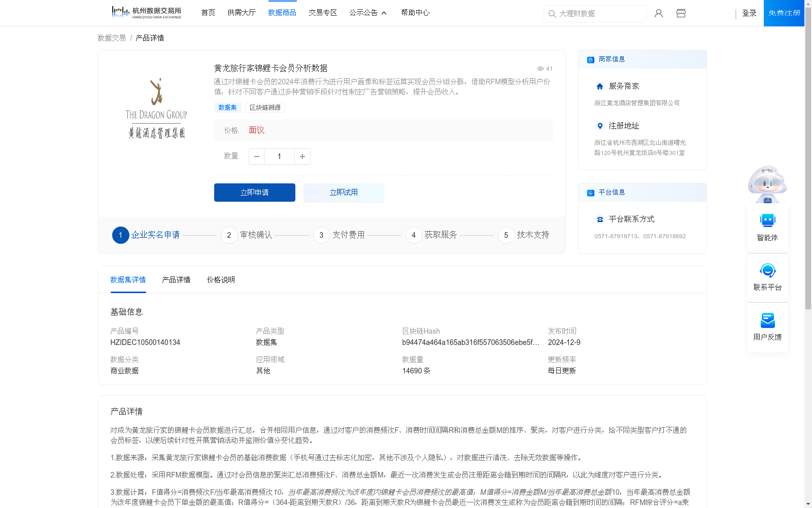812x508 pixels.
Task: Click step 1 企业实名申请
Action: tap(146, 235)
